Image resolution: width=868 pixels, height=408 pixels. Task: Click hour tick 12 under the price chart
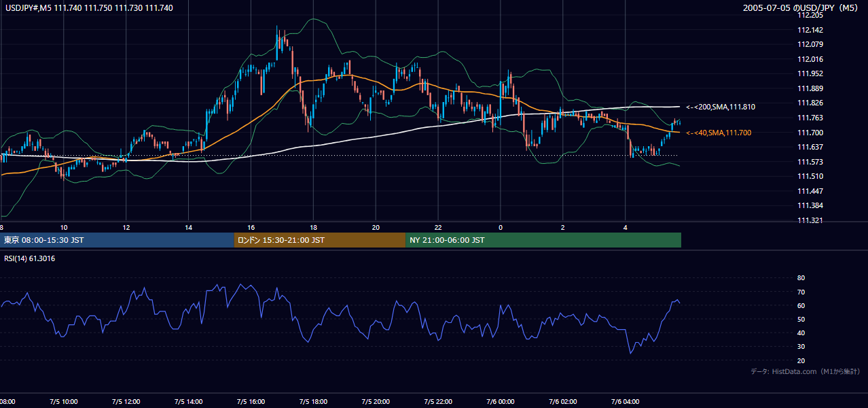(126, 227)
